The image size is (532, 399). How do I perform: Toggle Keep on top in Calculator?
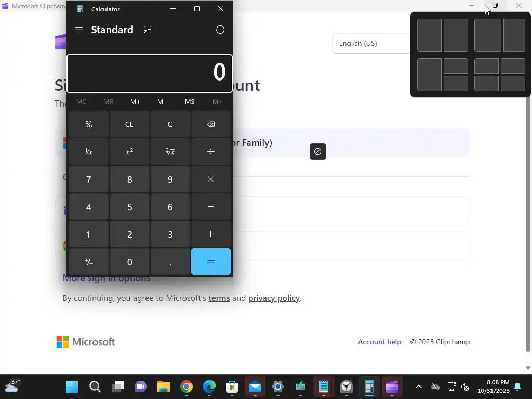pyautogui.click(x=147, y=30)
